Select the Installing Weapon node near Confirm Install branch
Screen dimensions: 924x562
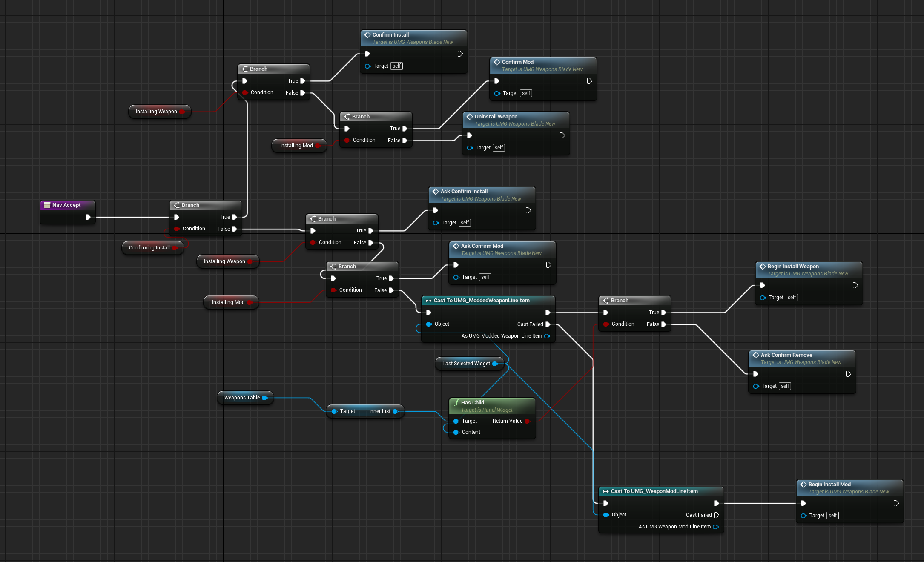tap(160, 112)
